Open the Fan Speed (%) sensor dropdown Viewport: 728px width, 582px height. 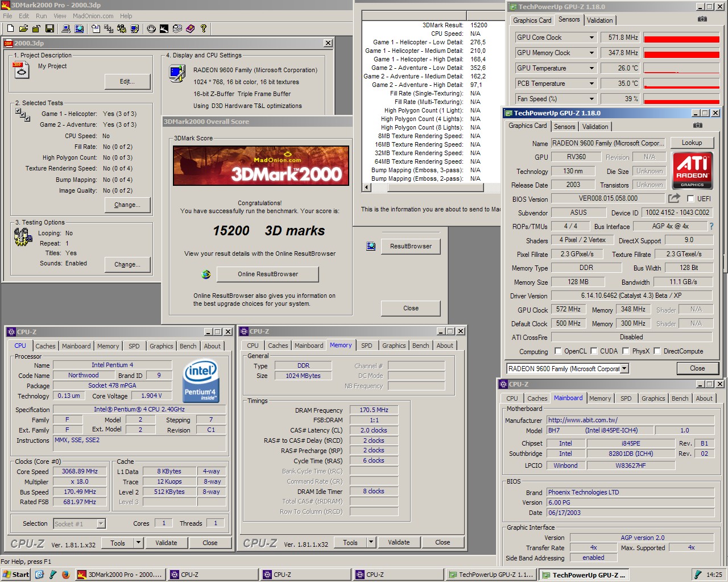[x=591, y=99]
